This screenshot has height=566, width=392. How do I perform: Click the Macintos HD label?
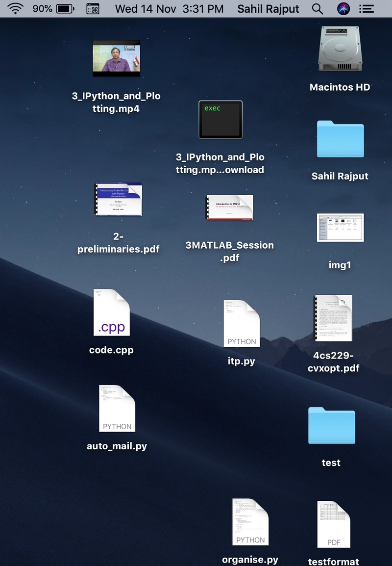click(340, 87)
